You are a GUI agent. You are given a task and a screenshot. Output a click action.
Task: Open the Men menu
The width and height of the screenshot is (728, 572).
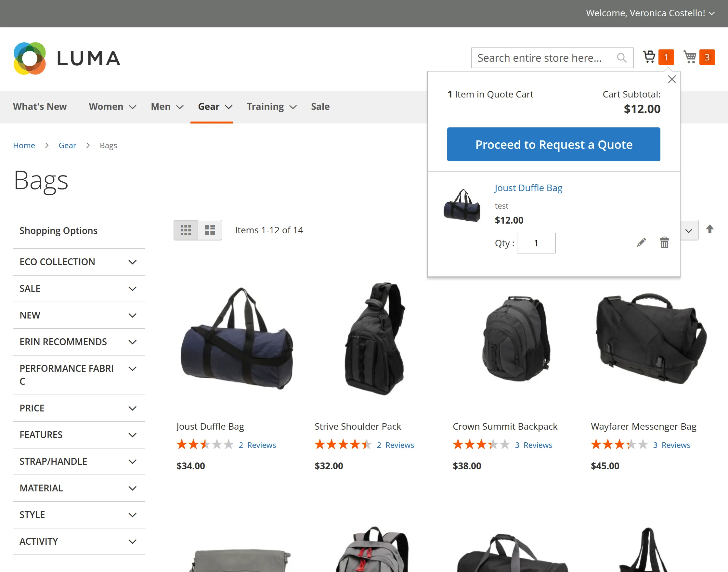coord(167,107)
